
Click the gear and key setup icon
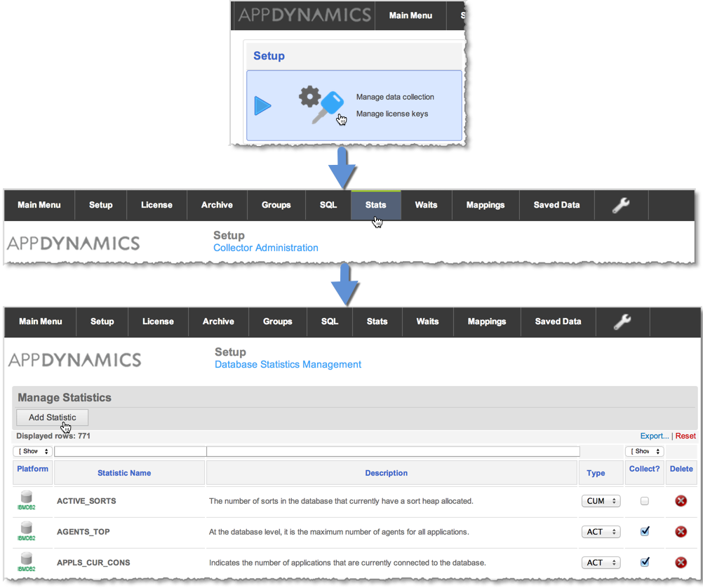(x=321, y=105)
